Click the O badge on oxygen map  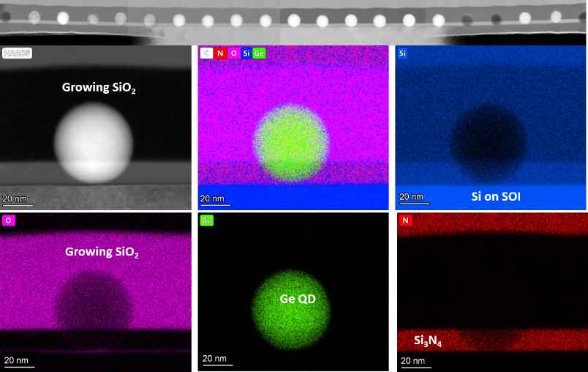coord(9,220)
